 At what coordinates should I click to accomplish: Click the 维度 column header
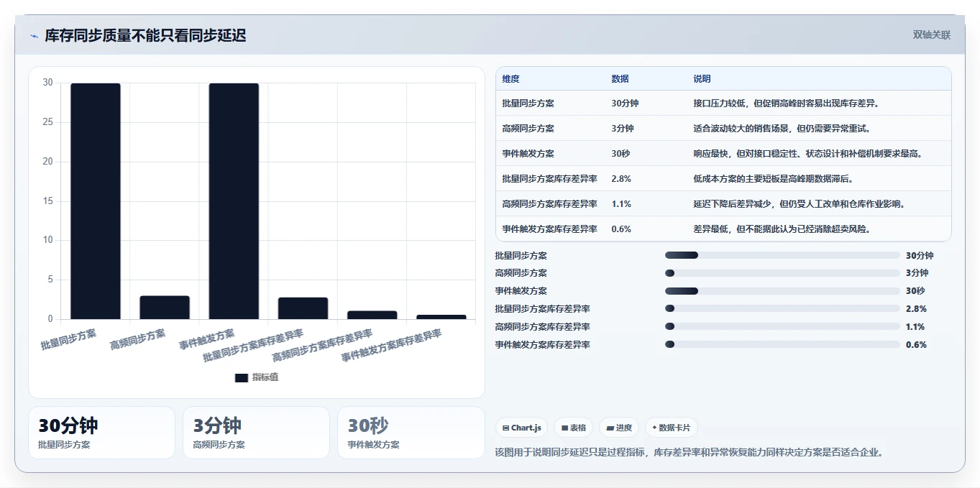pos(511,79)
